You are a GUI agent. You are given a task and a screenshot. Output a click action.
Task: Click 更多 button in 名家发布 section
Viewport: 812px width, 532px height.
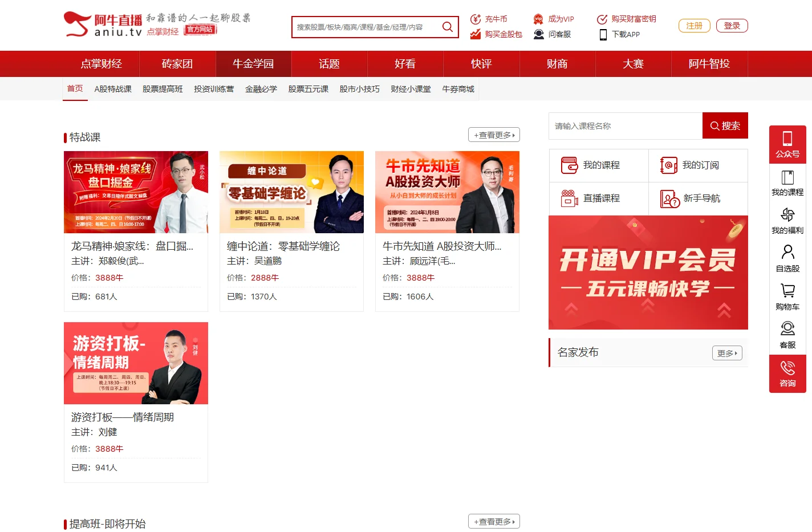727,354
